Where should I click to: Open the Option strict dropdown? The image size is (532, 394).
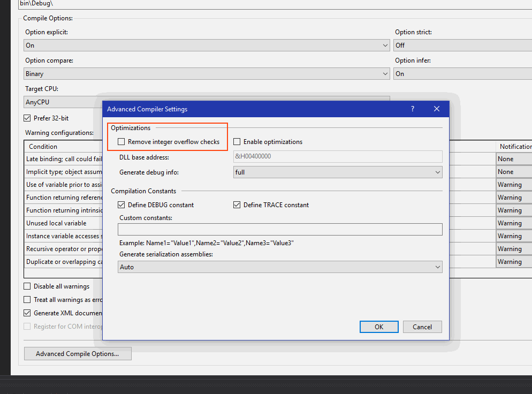pyautogui.click(x=463, y=45)
